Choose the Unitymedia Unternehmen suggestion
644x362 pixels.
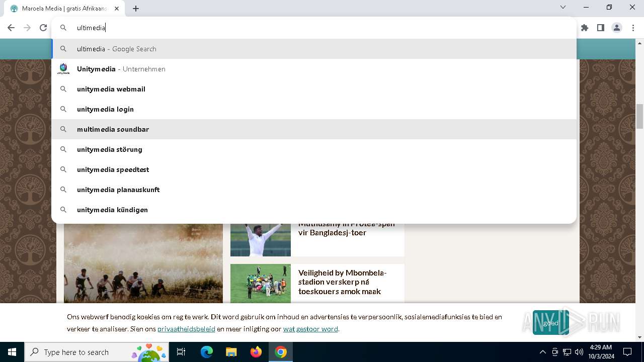point(314,69)
